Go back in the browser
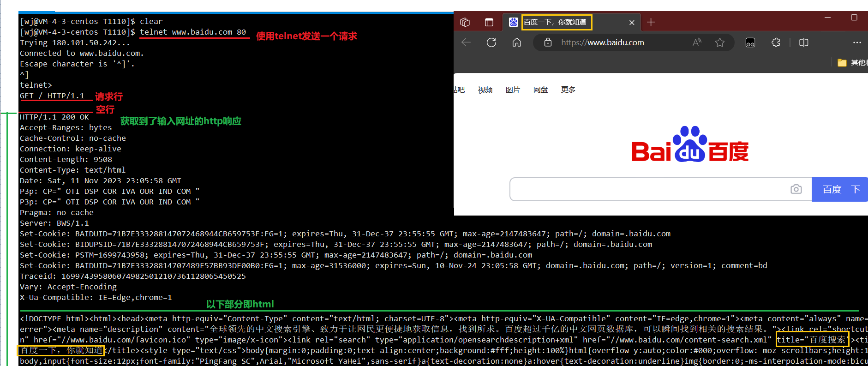 click(x=466, y=42)
